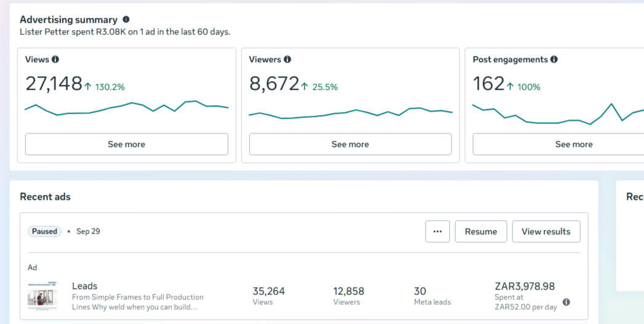Click the Viewers trend line chart
The height and width of the screenshot is (324, 644).
(350, 113)
